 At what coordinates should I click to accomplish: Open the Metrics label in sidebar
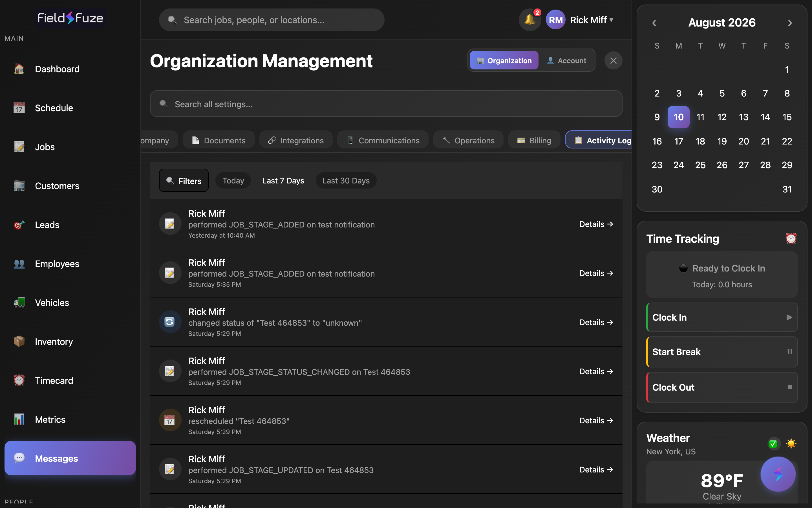[50, 420]
